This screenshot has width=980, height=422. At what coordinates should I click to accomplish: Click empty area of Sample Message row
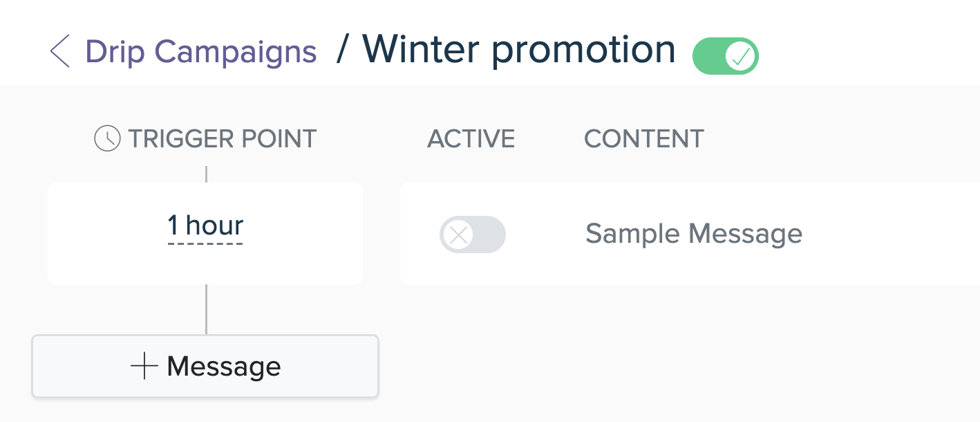(892, 234)
